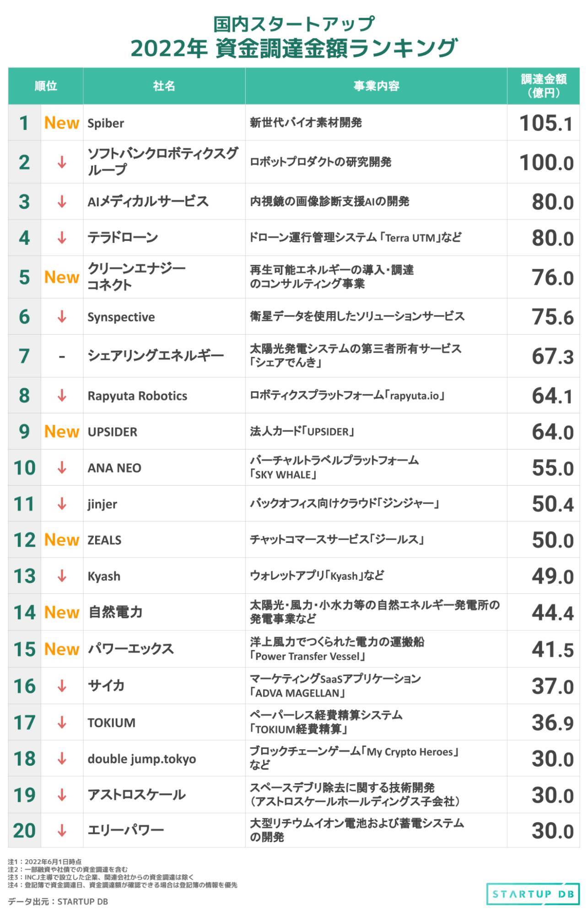Click the down arrow beside エリーパワー
The width and height of the screenshot is (588, 915).
62,830
